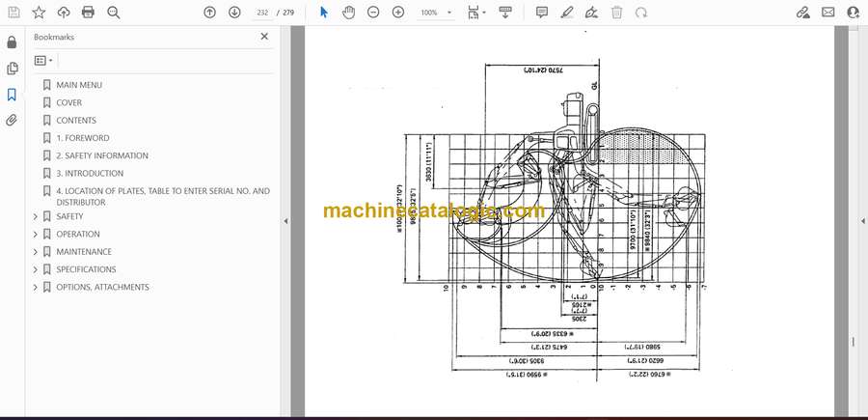
Task: Open the bookmarks options menu dropdown
Action: click(x=43, y=60)
